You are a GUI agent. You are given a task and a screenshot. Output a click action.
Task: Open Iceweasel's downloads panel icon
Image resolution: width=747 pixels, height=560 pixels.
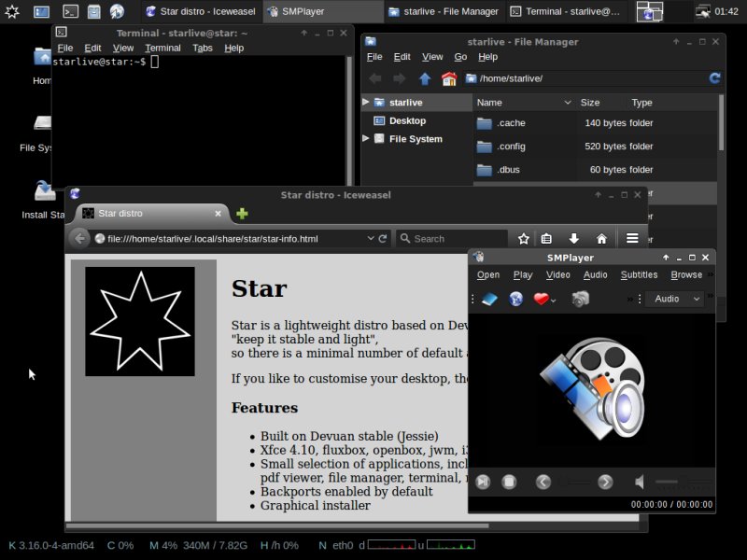[x=573, y=238]
